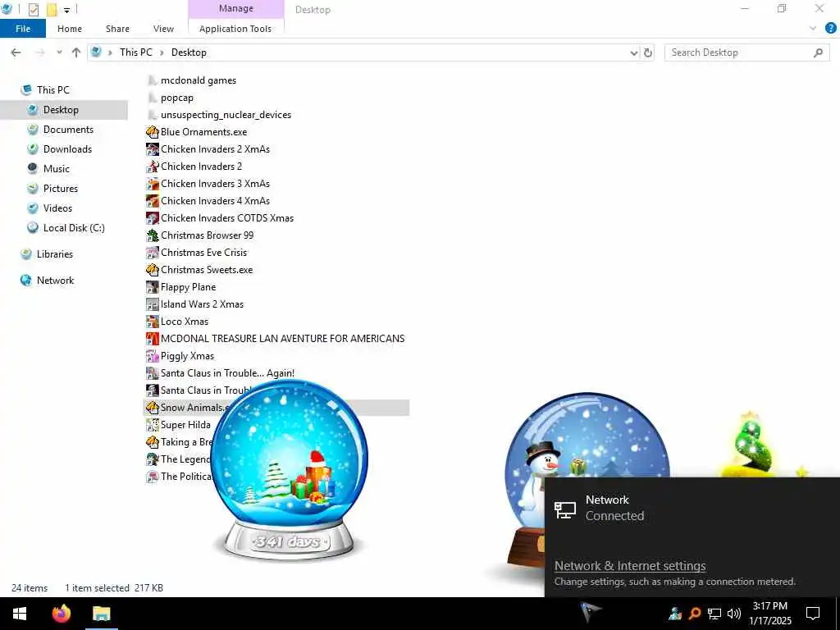This screenshot has height=630, width=840.
Task: Select Santa Claus in Trouble... Again! icon
Action: (x=152, y=373)
